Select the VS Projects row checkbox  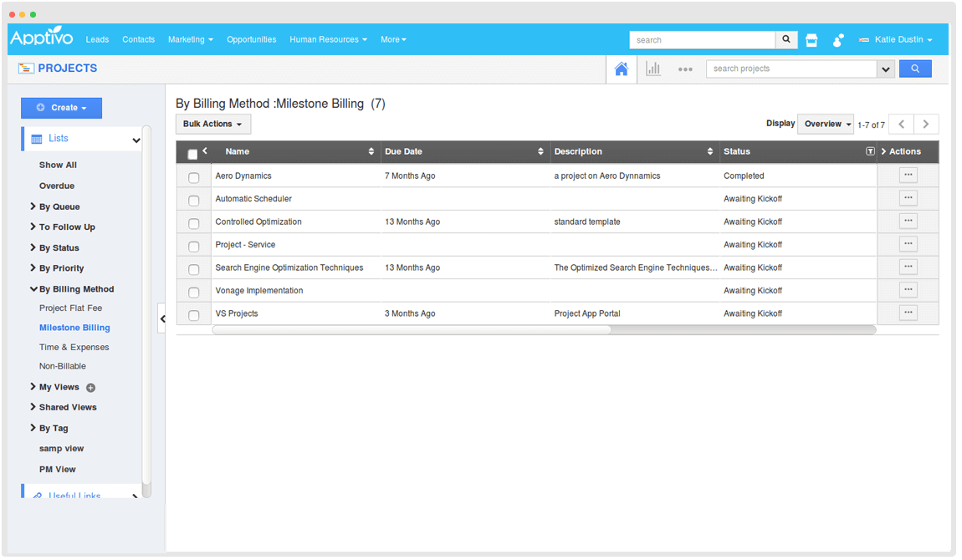coord(194,315)
